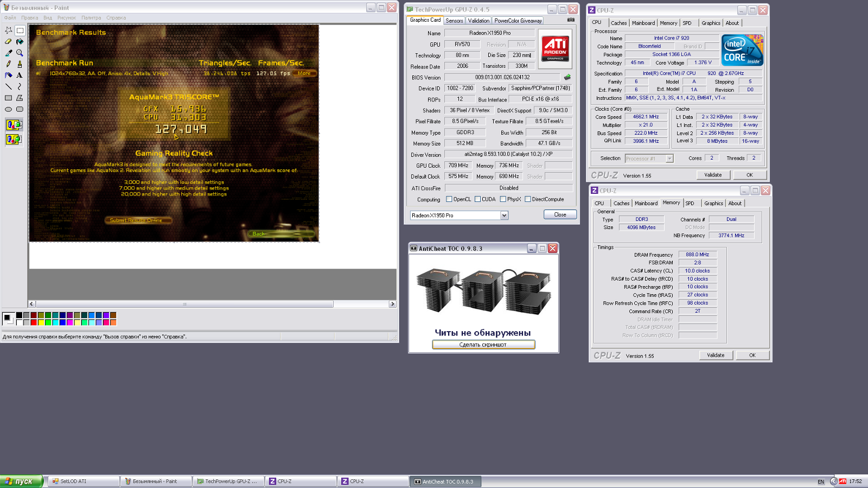This screenshot has width=868, height=488.
Task: Select the Brush tool in Paint
Action: pos(20,64)
